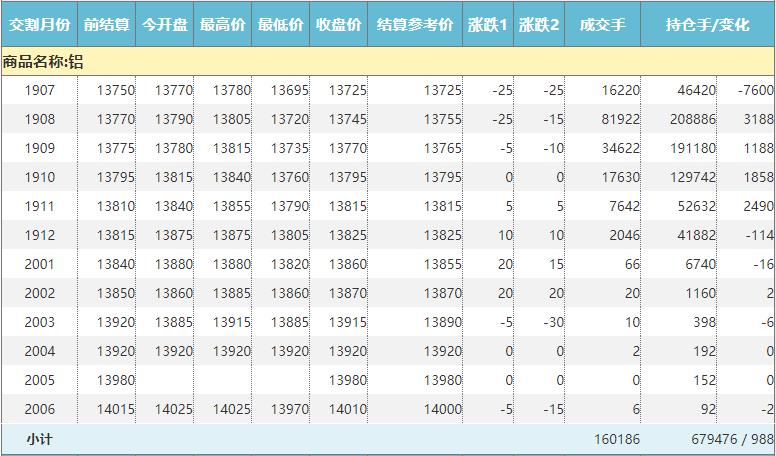
Task: Click the 收盘价 column header
Action: coord(338,24)
